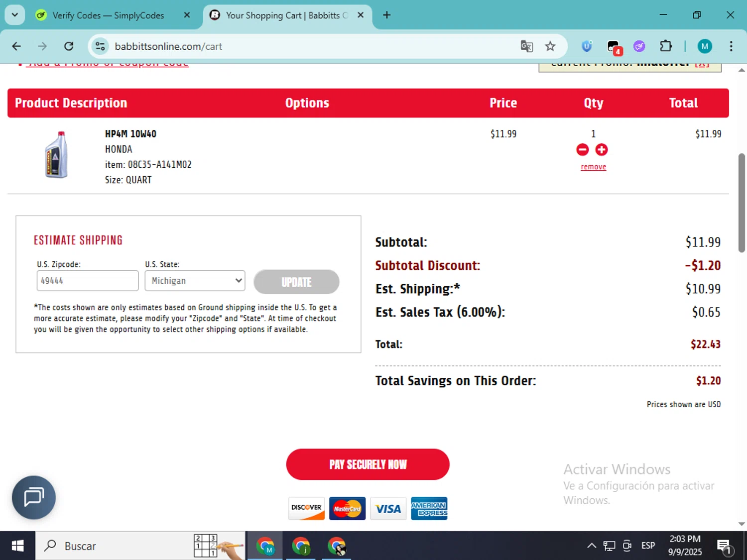Image resolution: width=747 pixels, height=560 pixels.
Task: Click the HP4M 10W40 product name
Action: tap(130, 134)
